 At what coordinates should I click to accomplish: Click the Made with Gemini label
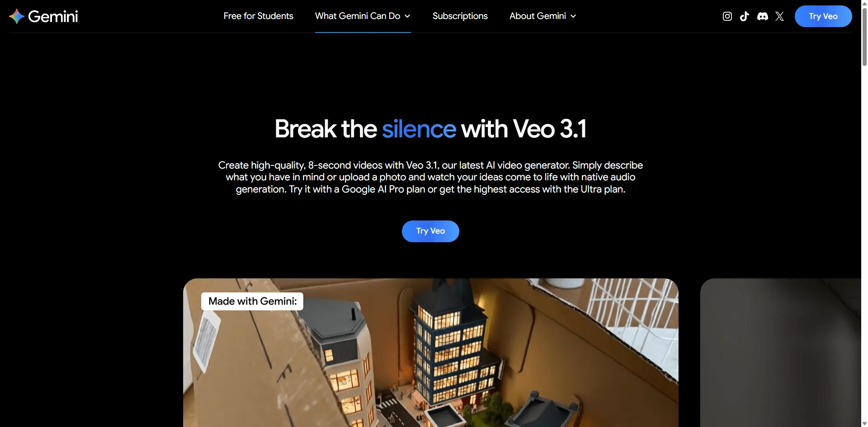coord(252,301)
